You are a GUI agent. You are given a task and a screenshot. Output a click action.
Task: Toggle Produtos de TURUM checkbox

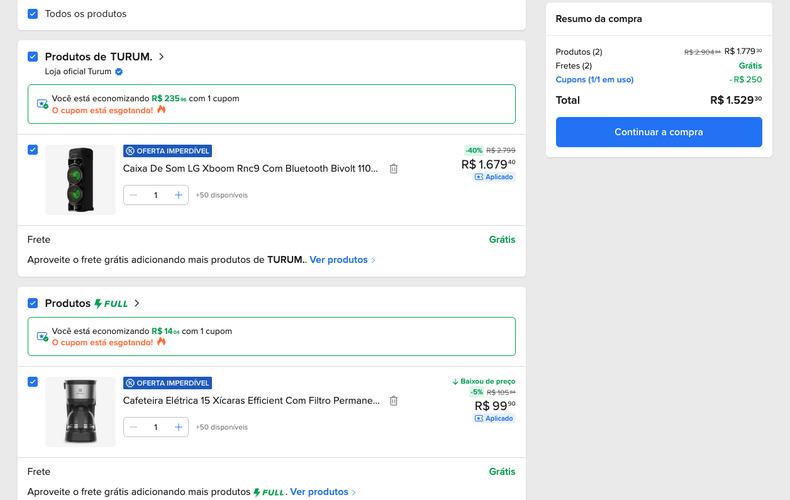tap(33, 56)
